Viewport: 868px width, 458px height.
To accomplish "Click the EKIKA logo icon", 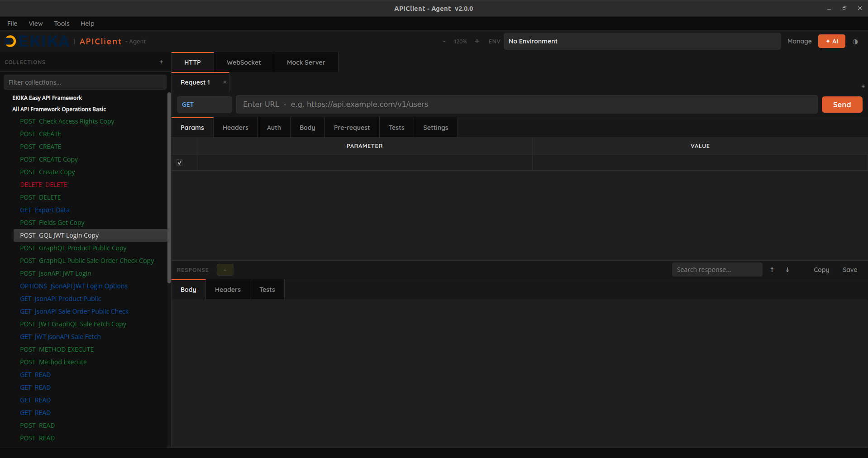I will coord(10,41).
